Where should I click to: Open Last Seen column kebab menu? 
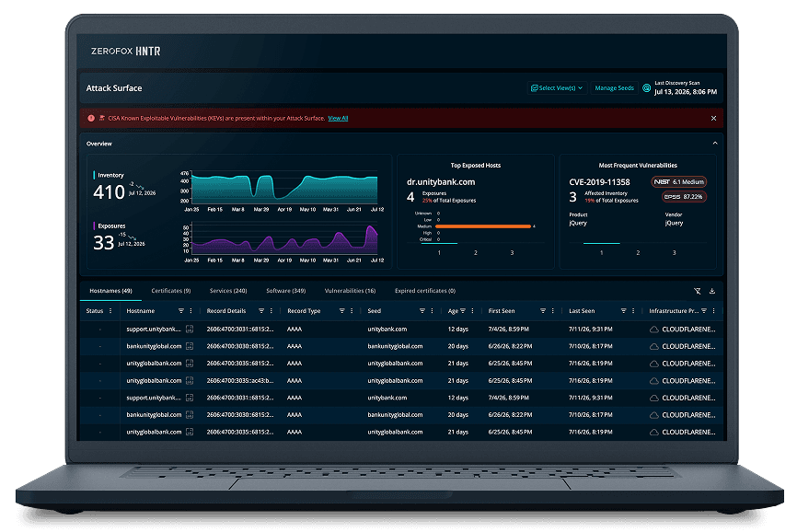click(x=633, y=310)
